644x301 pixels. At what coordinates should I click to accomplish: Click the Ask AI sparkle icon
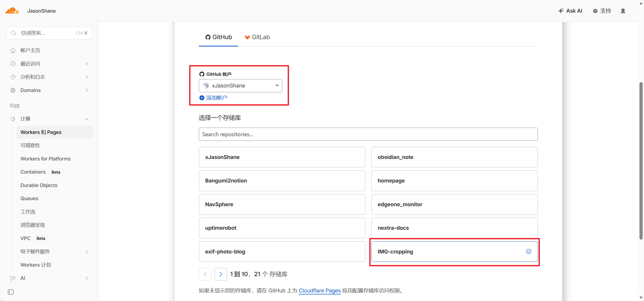pos(561,11)
